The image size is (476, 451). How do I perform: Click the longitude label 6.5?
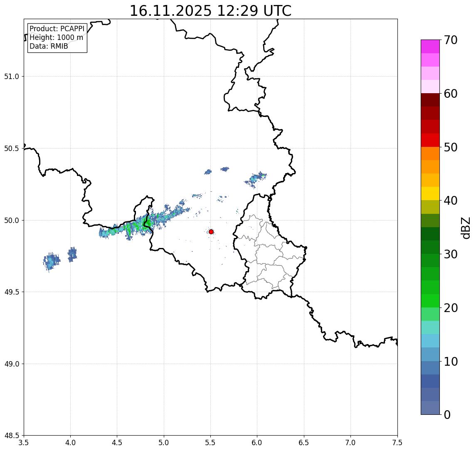tap(304, 443)
